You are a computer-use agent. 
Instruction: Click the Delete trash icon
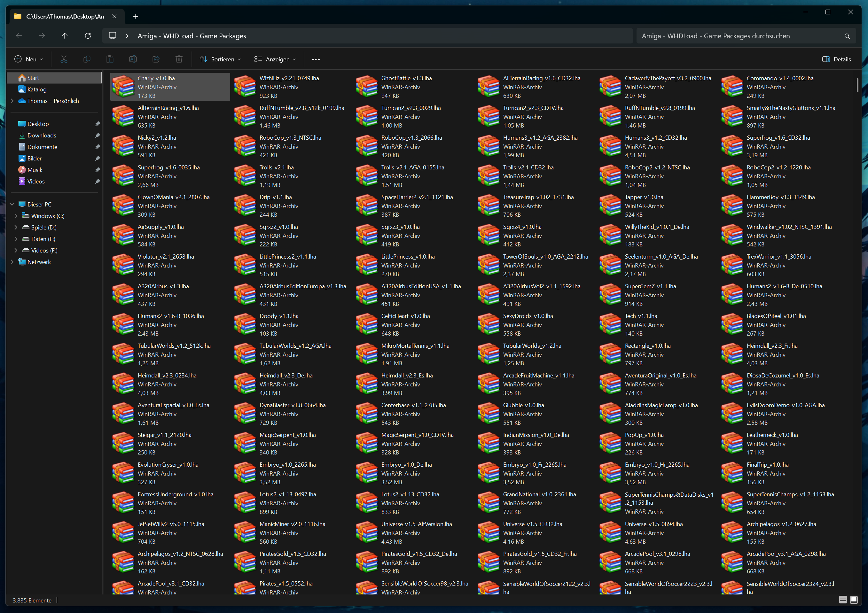pos(179,59)
